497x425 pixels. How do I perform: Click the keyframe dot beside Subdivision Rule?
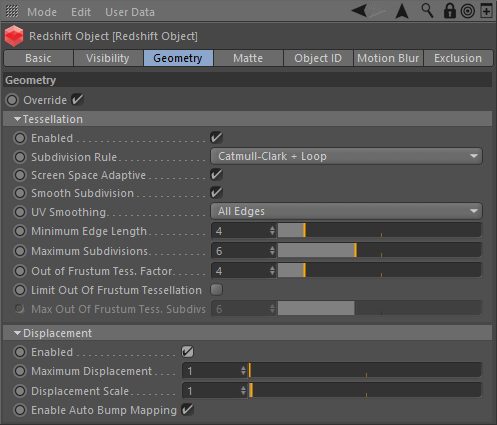coord(20,157)
